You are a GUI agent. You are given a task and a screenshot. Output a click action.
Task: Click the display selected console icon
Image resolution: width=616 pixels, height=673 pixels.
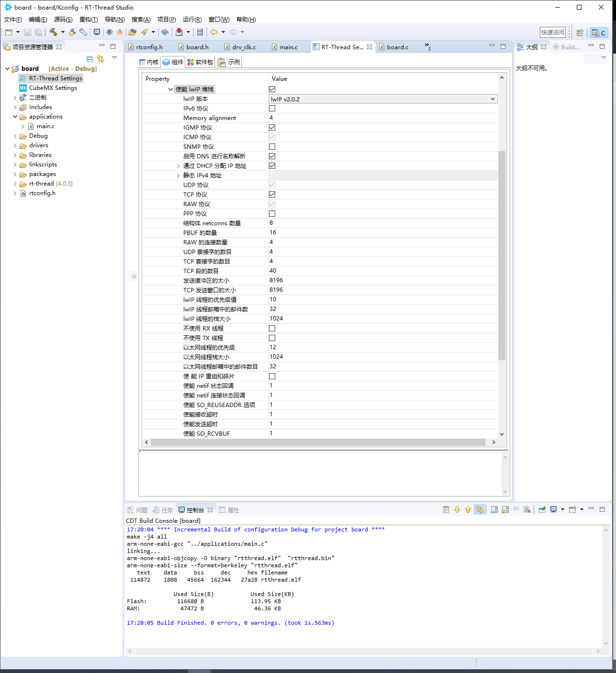(x=553, y=509)
